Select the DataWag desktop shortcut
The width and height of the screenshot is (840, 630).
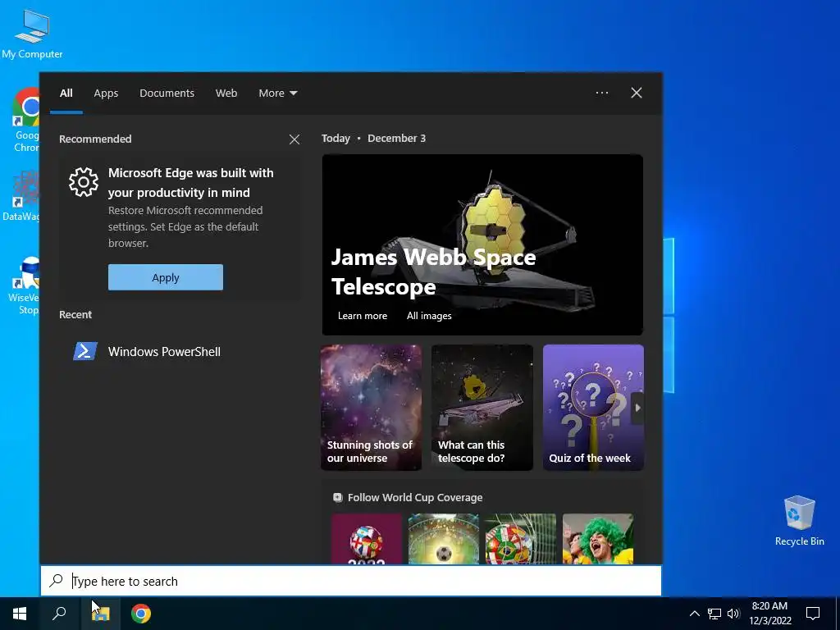(21, 195)
